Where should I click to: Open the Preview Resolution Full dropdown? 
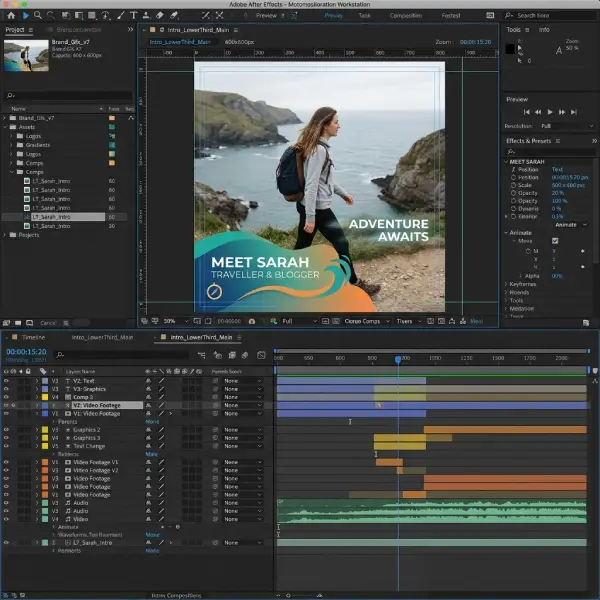pos(567,126)
